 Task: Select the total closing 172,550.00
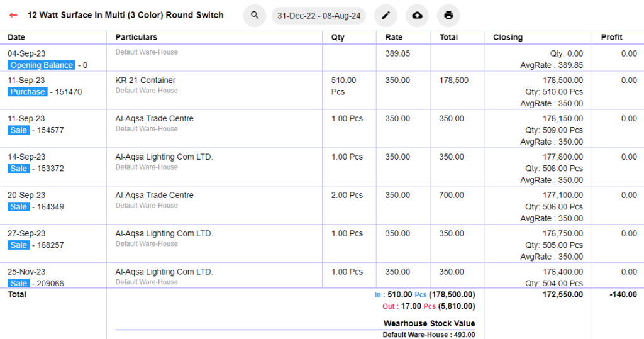[563, 294]
